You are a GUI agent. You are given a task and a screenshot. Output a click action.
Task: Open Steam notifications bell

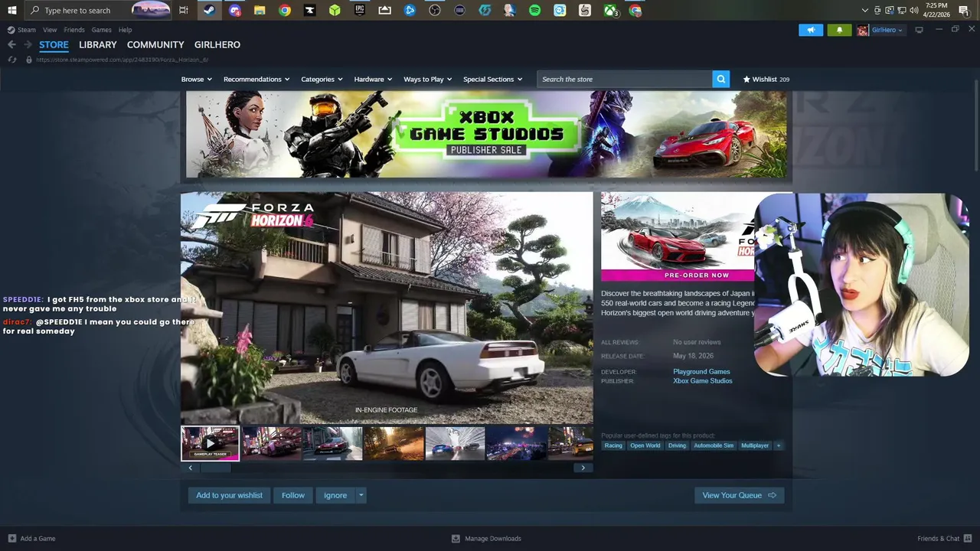(x=839, y=30)
